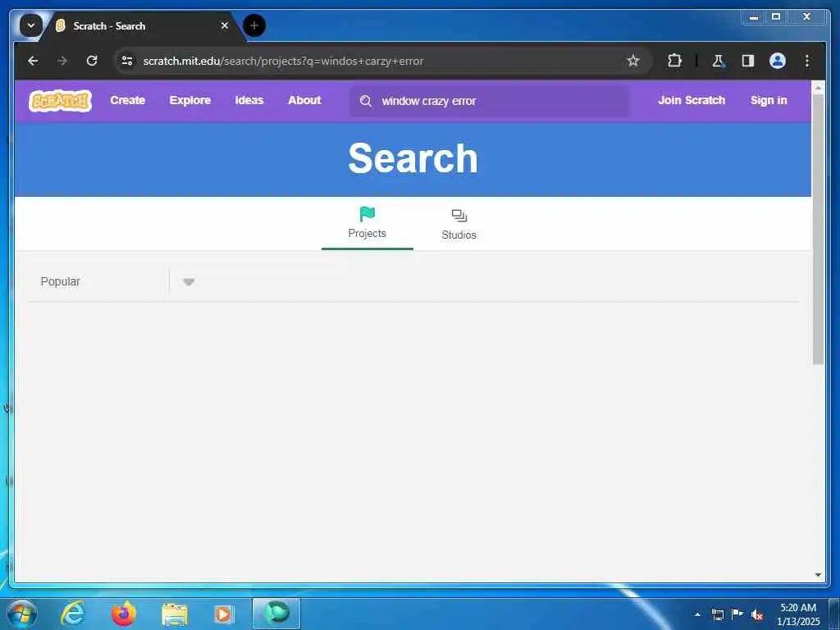Image resolution: width=840 pixels, height=630 pixels.
Task: Open the Action Center flag icon
Action: click(737, 614)
